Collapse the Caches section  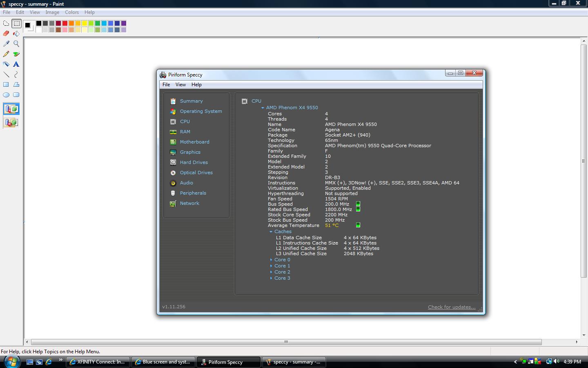tap(271, 232)
